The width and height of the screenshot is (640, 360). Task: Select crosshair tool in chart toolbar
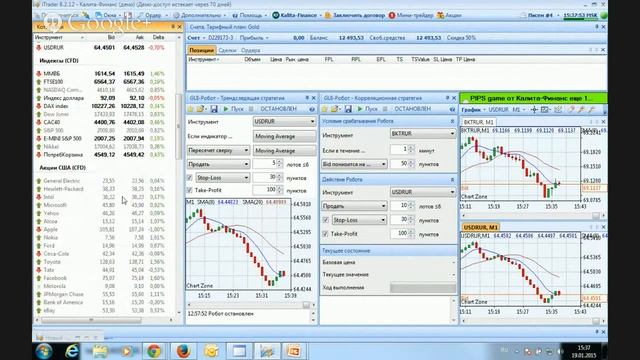(x=534, y=110)
